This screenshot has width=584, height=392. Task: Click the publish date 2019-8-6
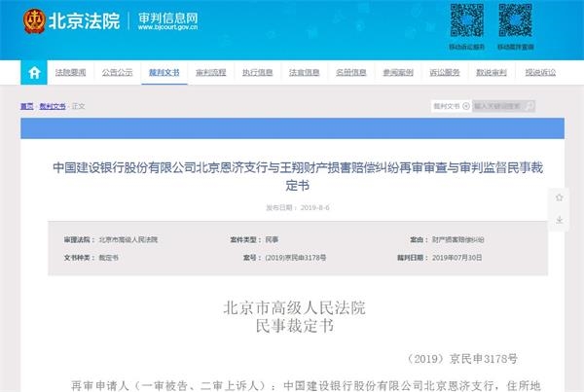(x=314, y=208)
